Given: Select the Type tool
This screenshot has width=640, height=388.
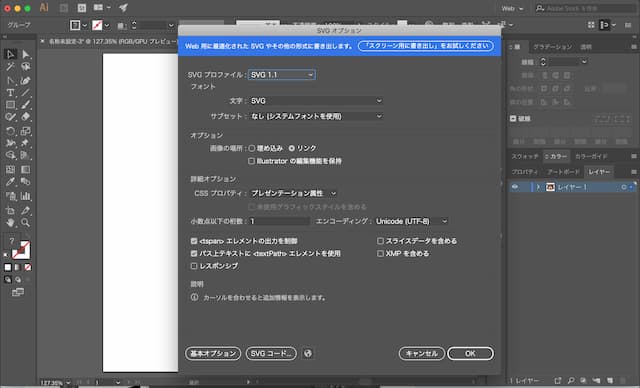Looking at the screenshot, I should click(x=10, y=93).
